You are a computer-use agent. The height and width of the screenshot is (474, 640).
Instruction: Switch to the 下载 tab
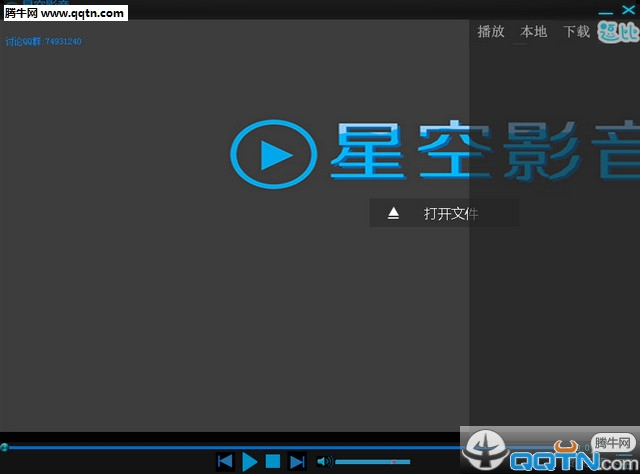coord(576,31)
